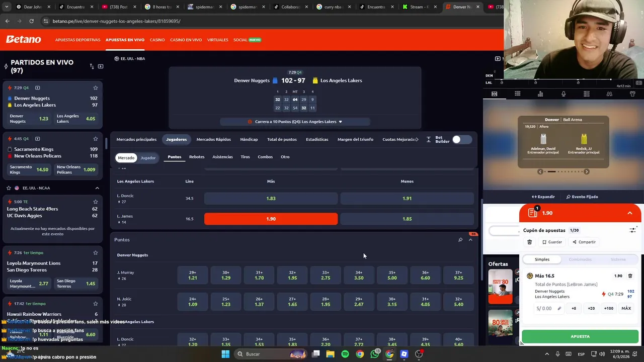Filter player markets by Asistencias
This screenshot has width=644, height=362.
point(222,157)
